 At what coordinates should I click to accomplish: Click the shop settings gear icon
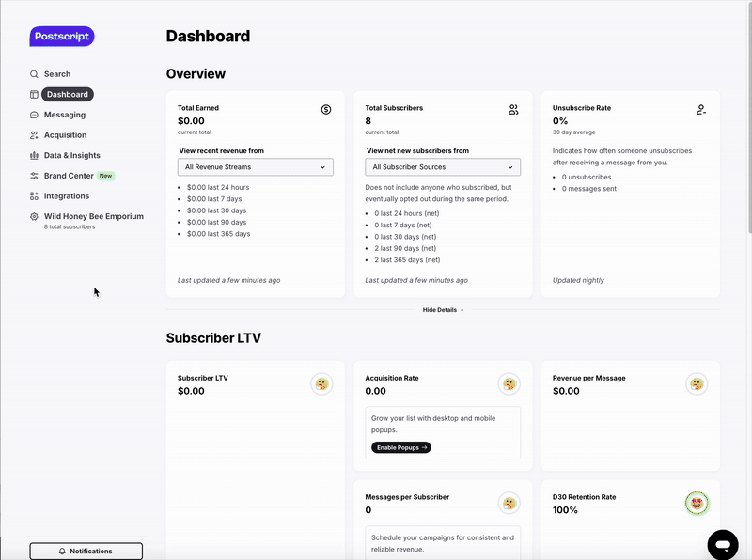[34, 217]
